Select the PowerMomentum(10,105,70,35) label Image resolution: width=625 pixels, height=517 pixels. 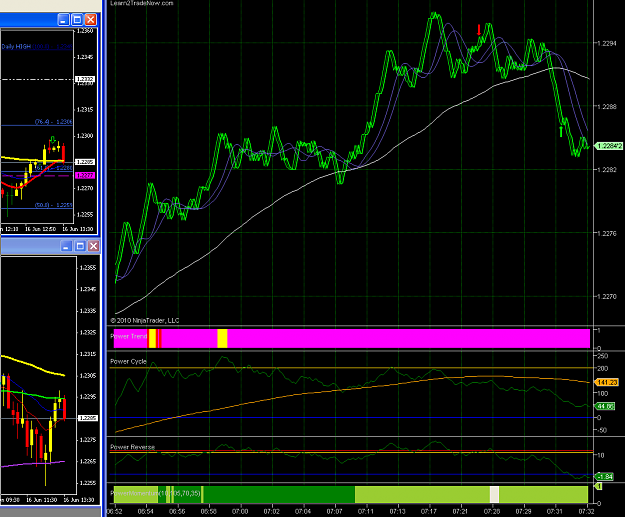155,493
